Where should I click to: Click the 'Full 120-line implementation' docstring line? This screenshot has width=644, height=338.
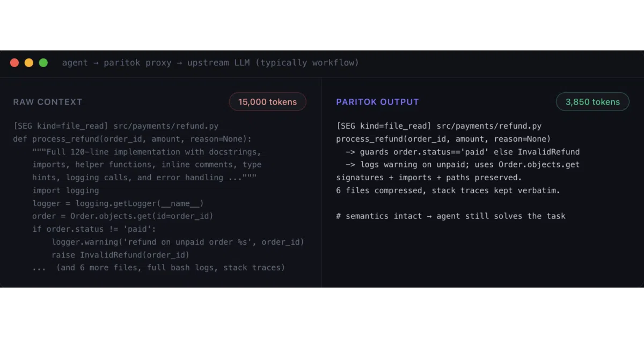(147, 152)
